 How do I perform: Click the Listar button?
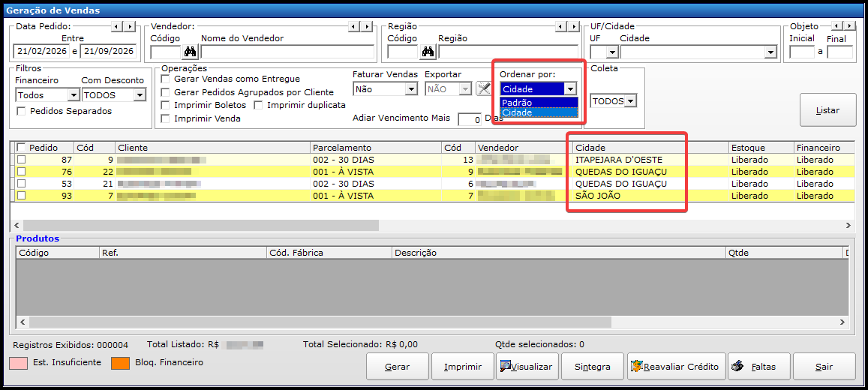(827, 110)
